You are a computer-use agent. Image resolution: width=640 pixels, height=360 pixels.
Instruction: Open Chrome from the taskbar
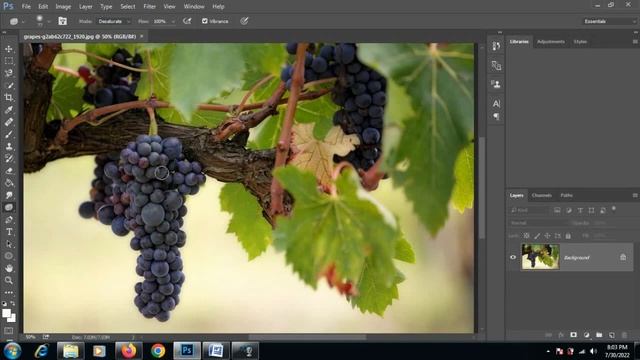pyautogui.click(x=158, y=351)
